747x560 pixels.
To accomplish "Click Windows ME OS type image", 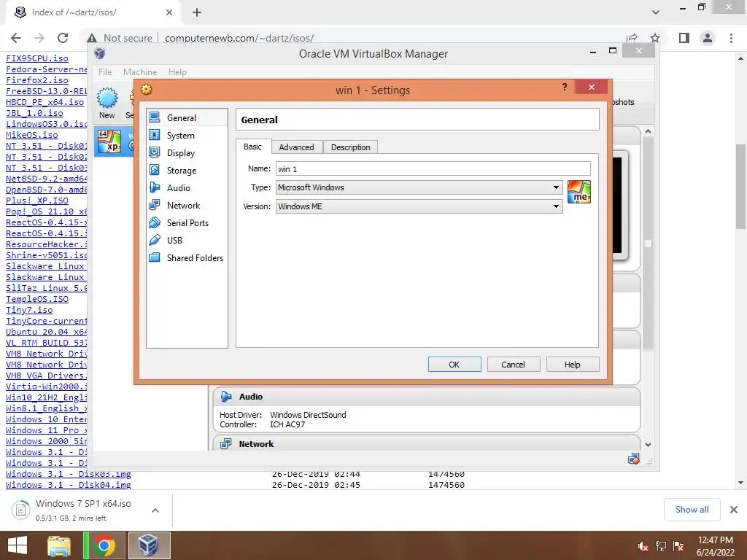I will (x=579, y=192).
